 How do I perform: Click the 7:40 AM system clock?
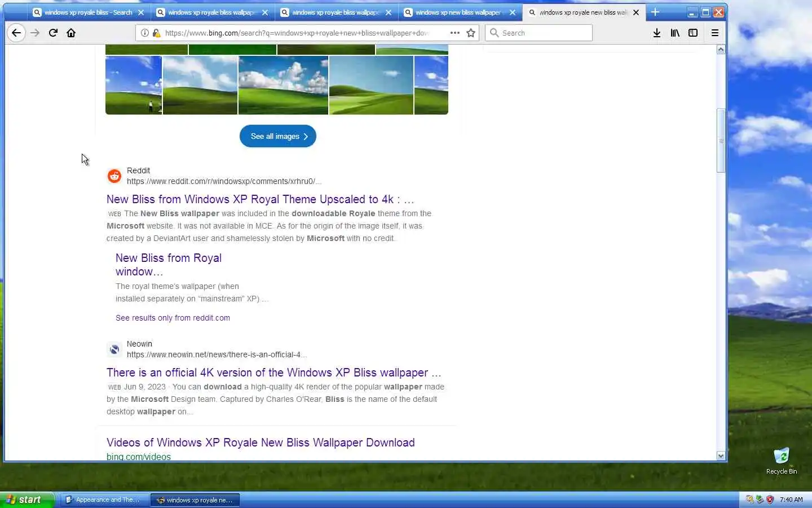coord(791,500)
